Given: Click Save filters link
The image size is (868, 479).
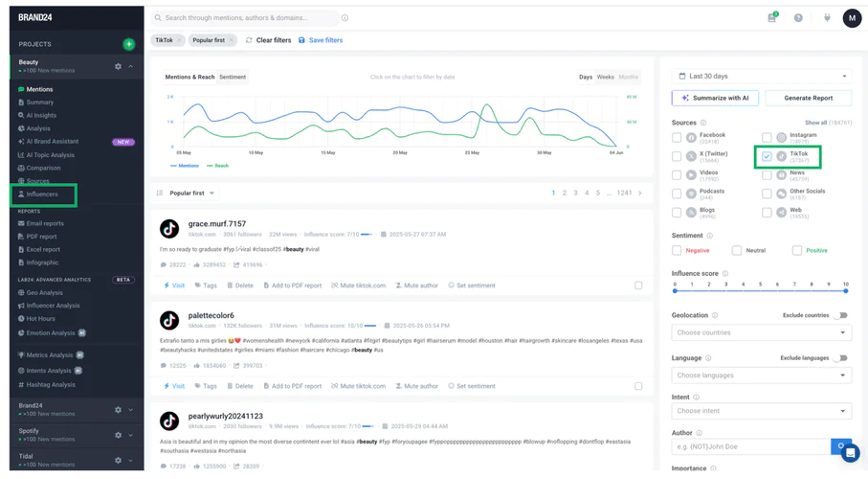Looking at the screenshot, I should pyautogui.click(x=321, y=40).
